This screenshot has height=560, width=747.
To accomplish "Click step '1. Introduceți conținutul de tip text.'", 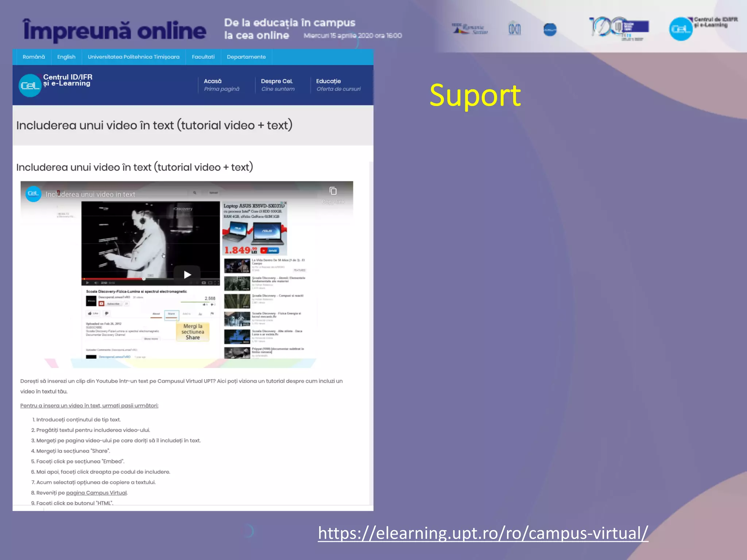I will click(x=76, y=420).
